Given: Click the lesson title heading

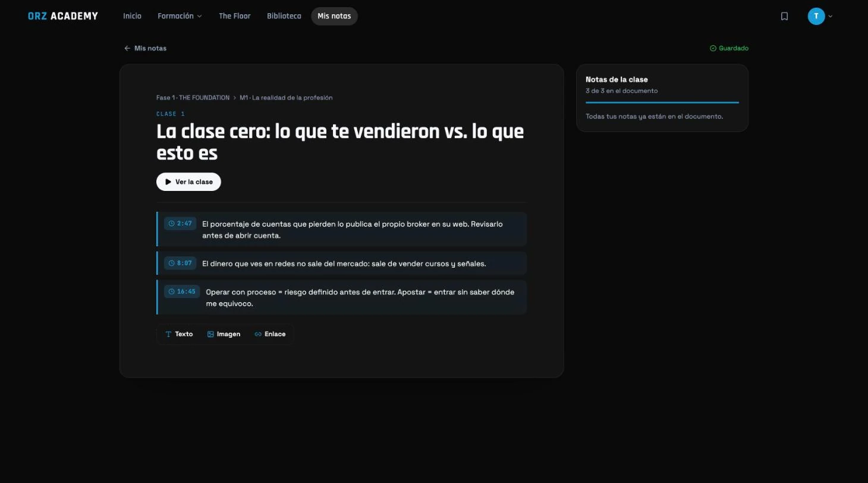Looking at the screenshot, I should pos(340,142).
